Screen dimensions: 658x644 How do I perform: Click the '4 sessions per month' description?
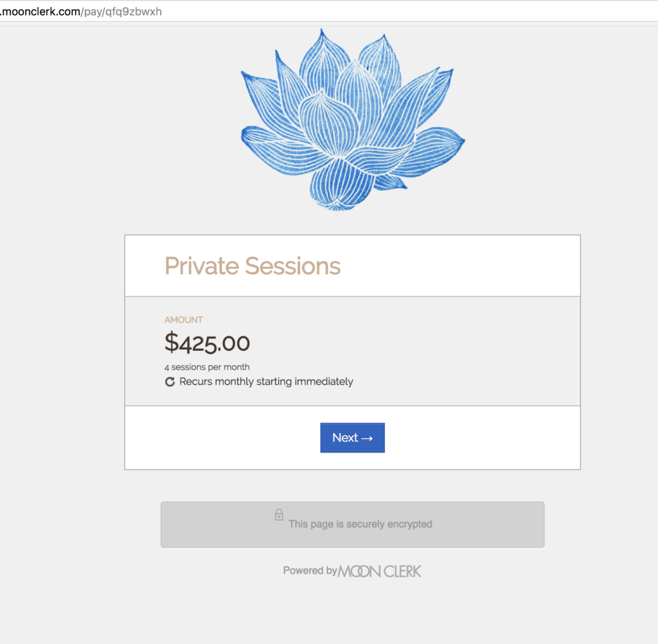coord(207,367)
